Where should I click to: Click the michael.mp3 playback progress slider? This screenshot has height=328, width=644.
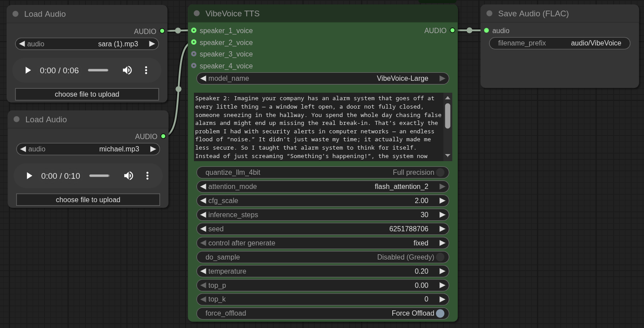100,176
